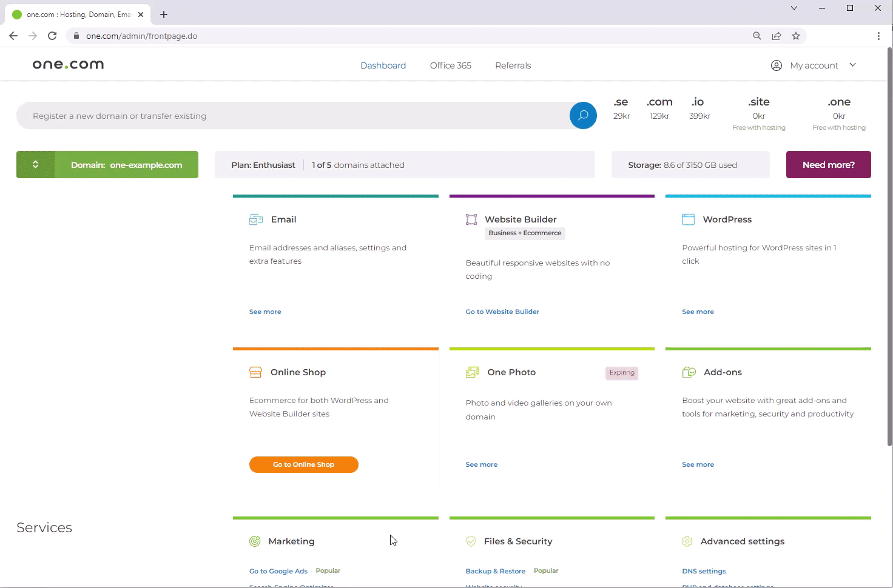Click the Marketing target icon

255,541
